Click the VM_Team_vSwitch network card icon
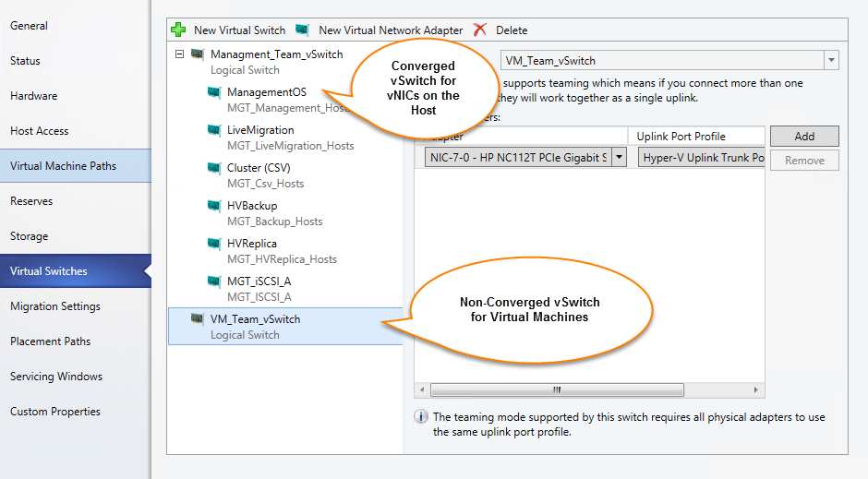The image size is (868, 479). coord(197,318)
